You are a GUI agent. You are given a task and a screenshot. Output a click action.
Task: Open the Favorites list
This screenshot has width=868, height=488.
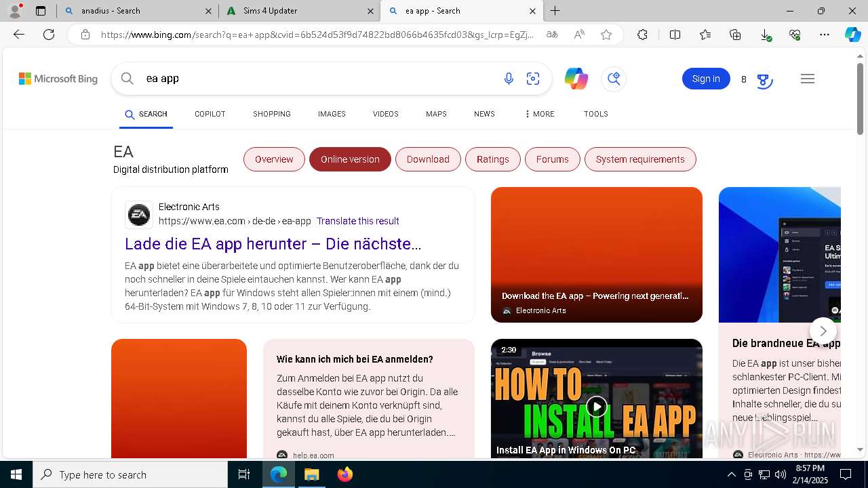705,35
